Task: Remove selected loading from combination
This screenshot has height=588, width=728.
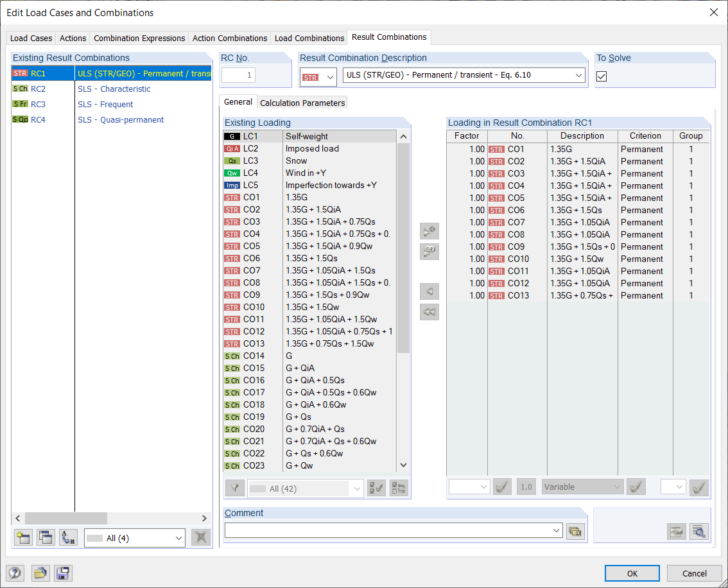Action: coord(429,291)
